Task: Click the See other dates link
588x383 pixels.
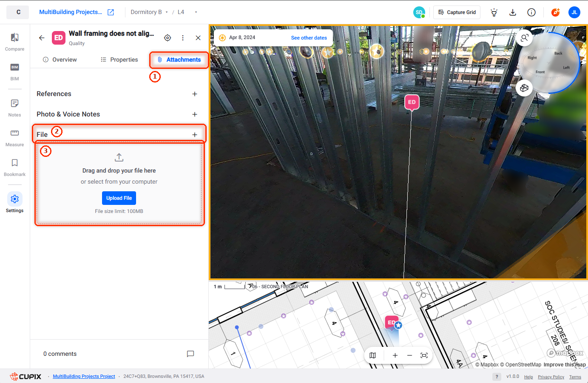Action: click(309, 38)
